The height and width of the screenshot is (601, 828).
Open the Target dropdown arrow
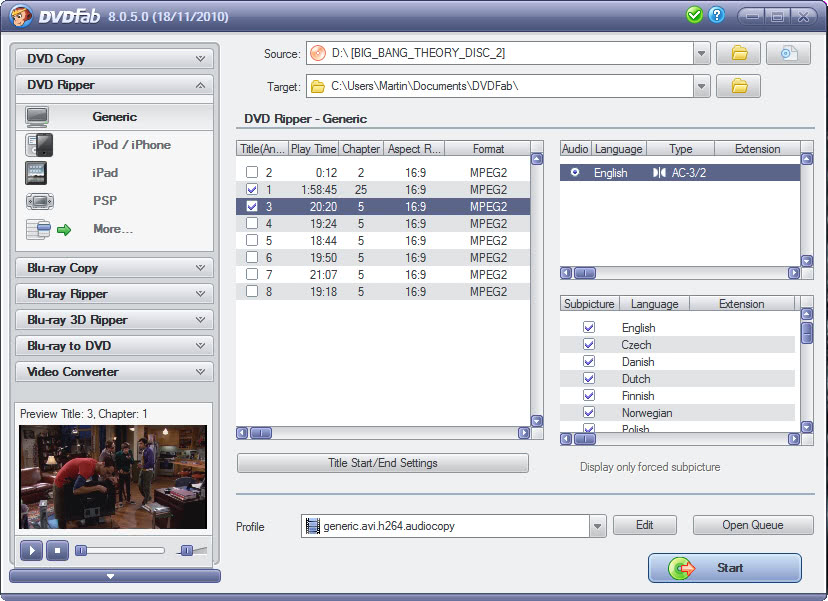(x=701, y=86)
